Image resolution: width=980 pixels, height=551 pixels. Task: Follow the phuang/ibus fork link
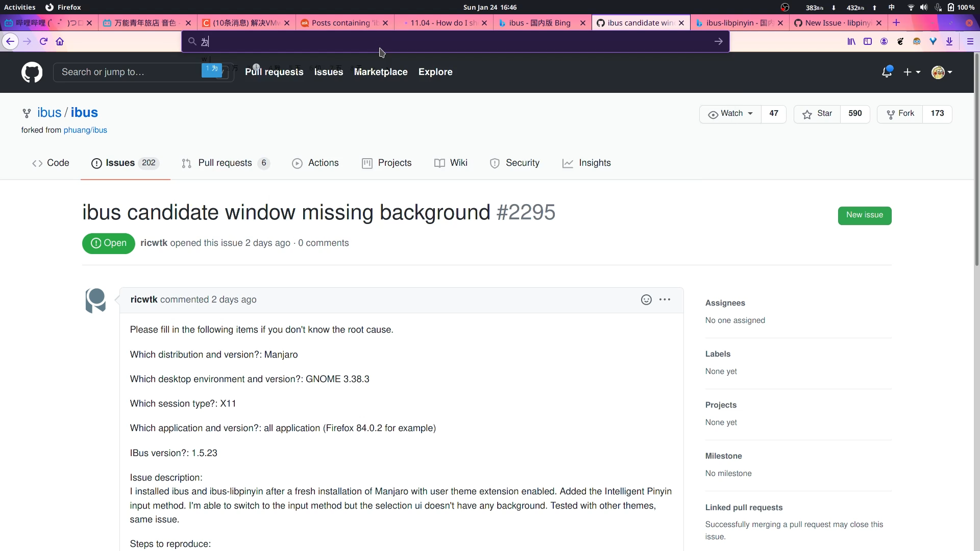click(85, 130)
